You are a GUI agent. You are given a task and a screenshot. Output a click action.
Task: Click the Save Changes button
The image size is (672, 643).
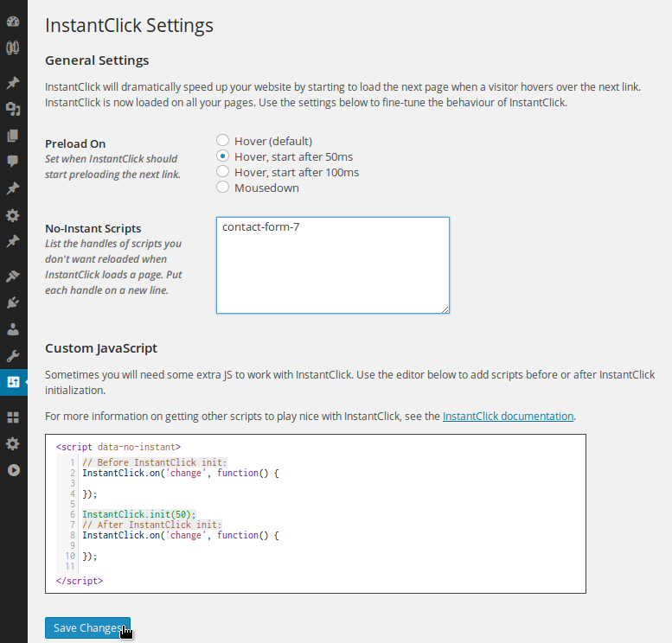[x=87, y=628]
